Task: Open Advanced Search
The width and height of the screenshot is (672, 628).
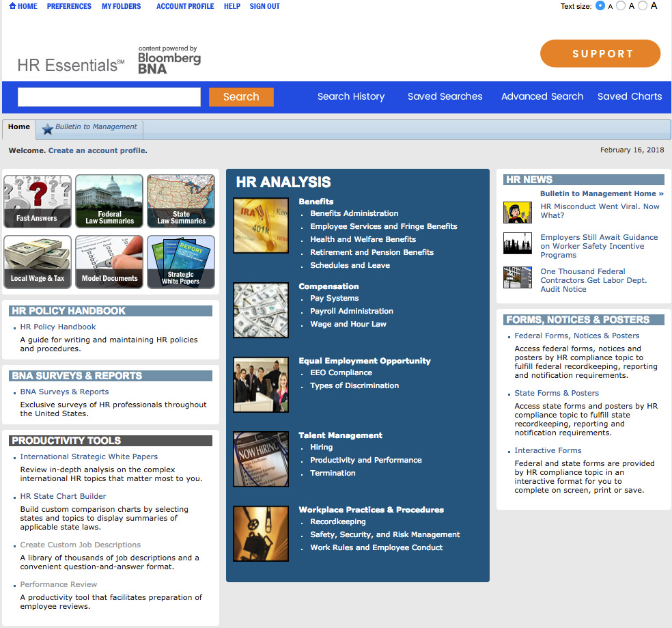Action: [542, 96]
